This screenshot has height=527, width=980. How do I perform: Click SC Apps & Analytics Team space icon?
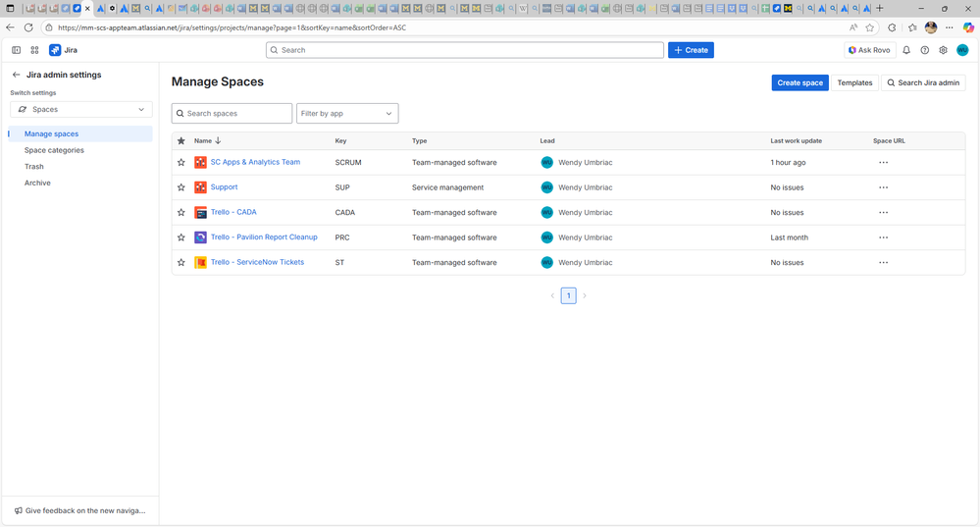(x=200, y=163)
